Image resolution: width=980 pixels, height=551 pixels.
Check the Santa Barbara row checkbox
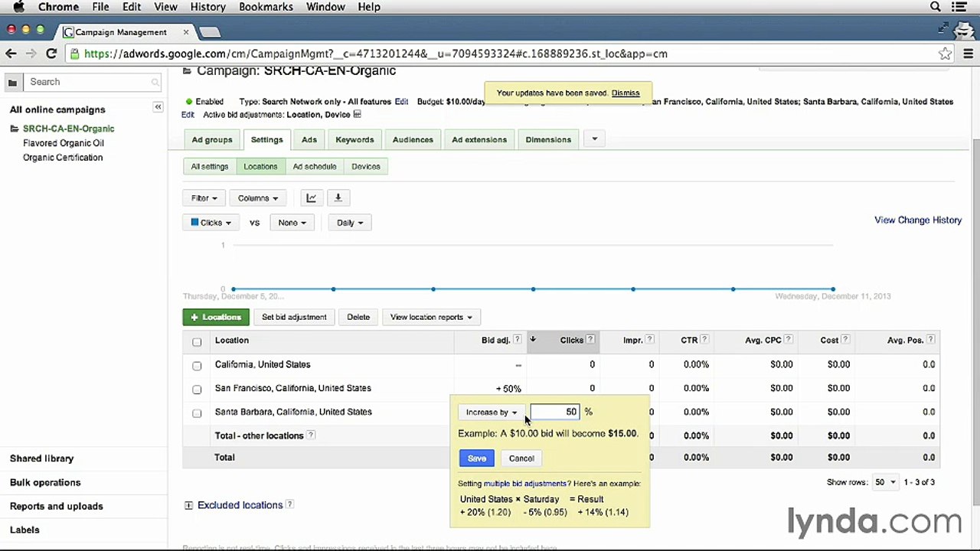click(x=197, y=413)
